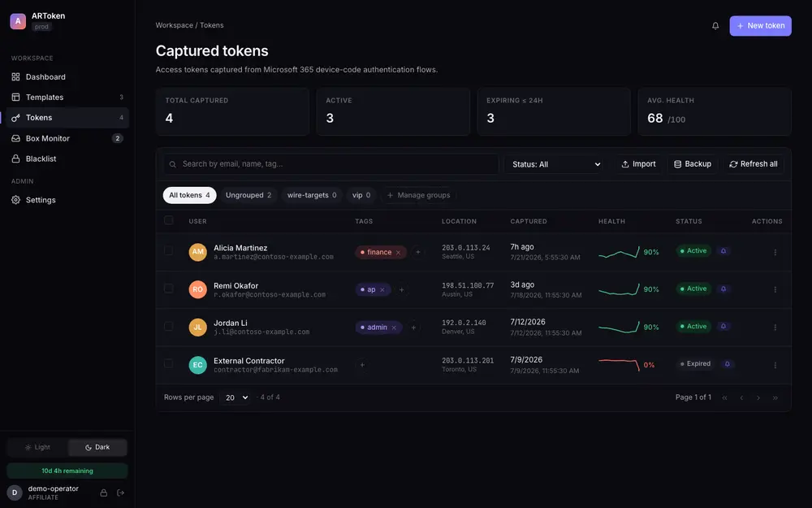Click the AM avatar of Alicia Martinez
The height and width of the screenshot is (508, 812).
[x=198, y=252]
